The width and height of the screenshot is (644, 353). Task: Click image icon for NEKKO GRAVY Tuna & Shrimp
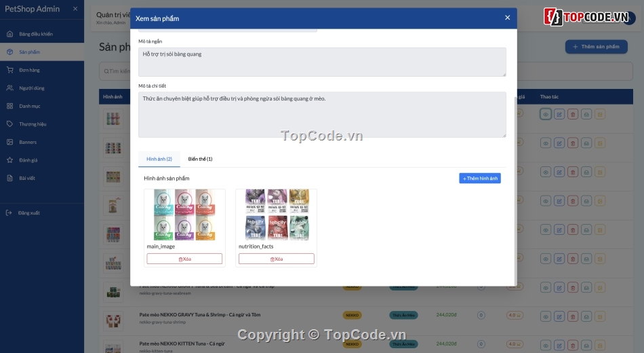coord(600,316)
